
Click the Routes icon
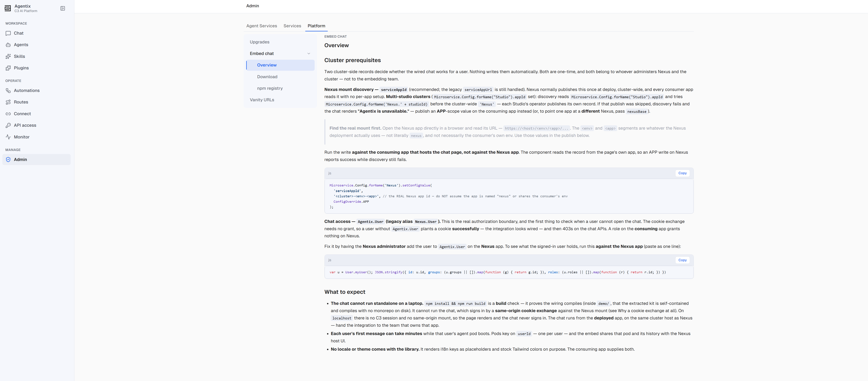point(8,102)
